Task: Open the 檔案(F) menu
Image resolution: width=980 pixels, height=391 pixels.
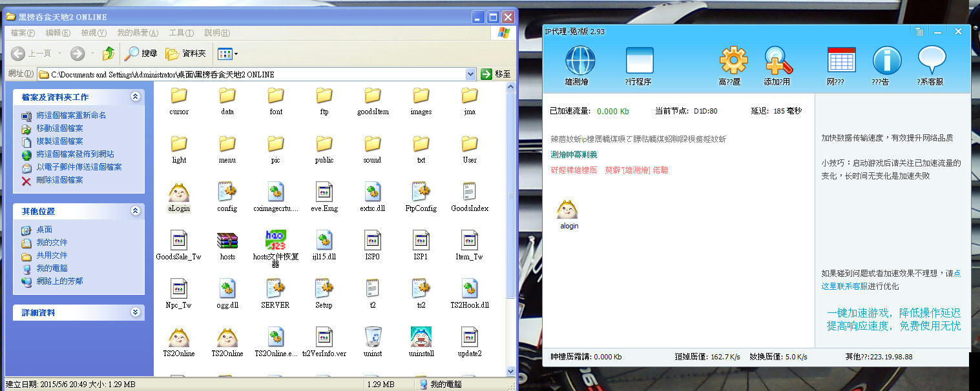Action: click(x=23, y=33)
